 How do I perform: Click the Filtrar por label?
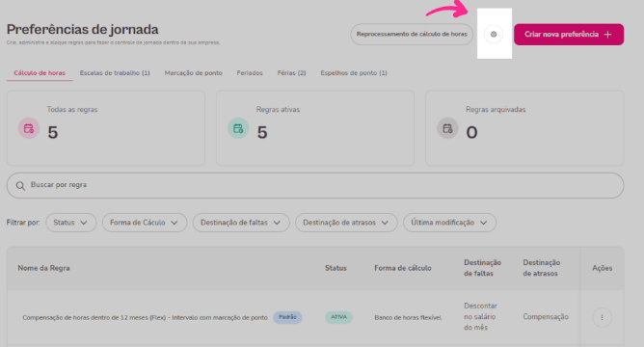coord(23,223)
